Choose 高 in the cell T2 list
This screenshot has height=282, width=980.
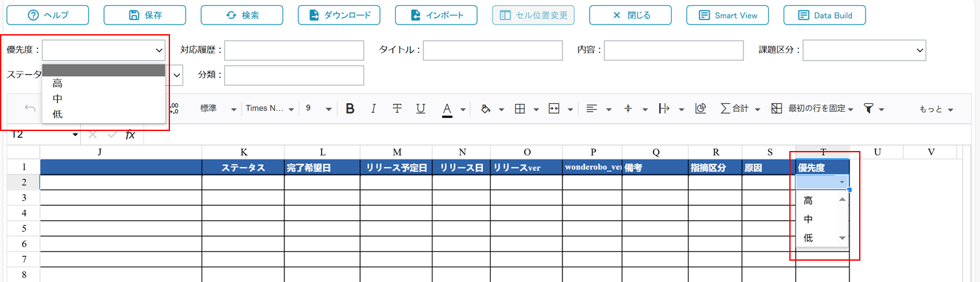click(816, 201)
